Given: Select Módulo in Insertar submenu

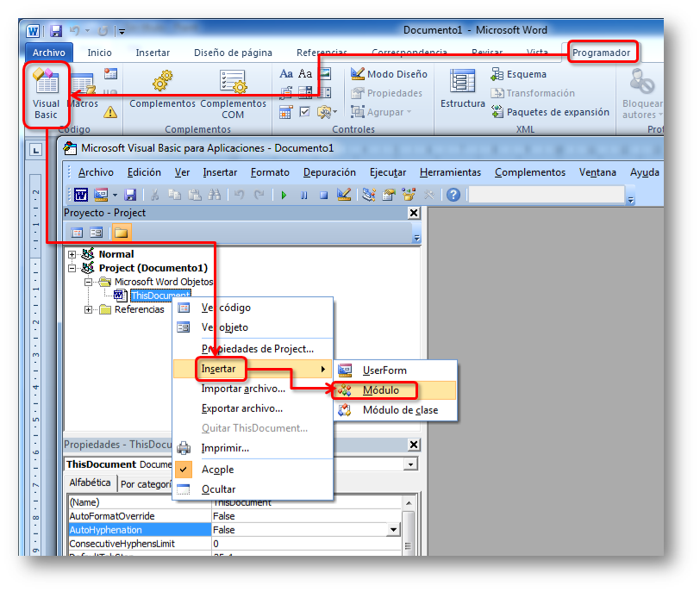Looking at the screenshot, I should pyautogui.click(x=396, y=390).
